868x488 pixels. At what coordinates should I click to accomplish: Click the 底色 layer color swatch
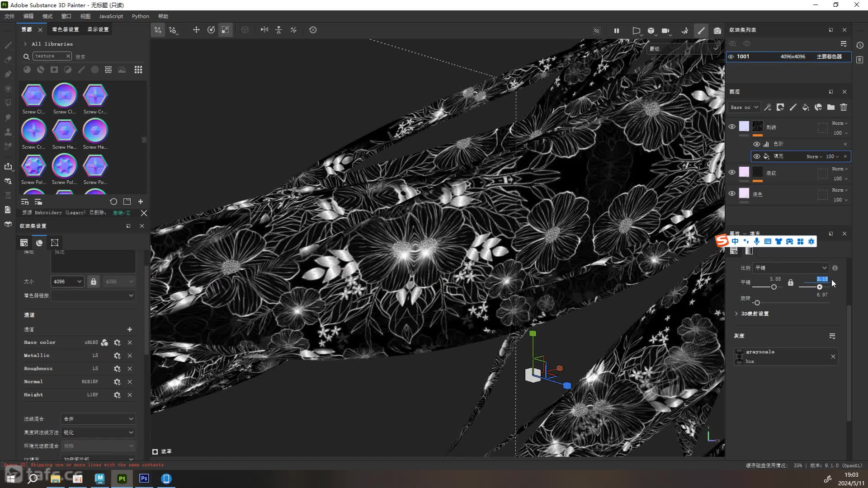pos(744,193)
